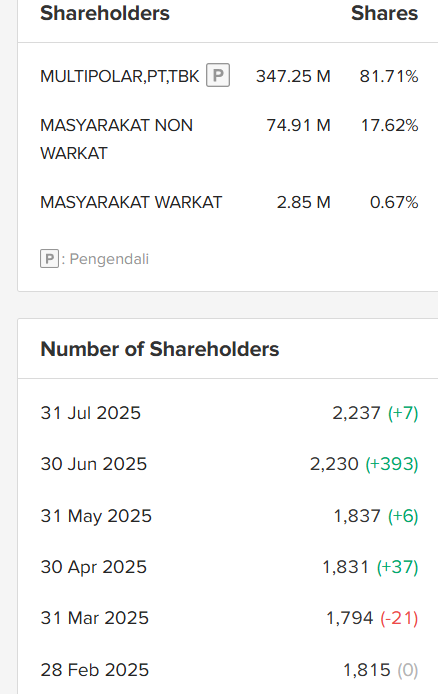Select the 31 May 2025 row

pos(229,516)
